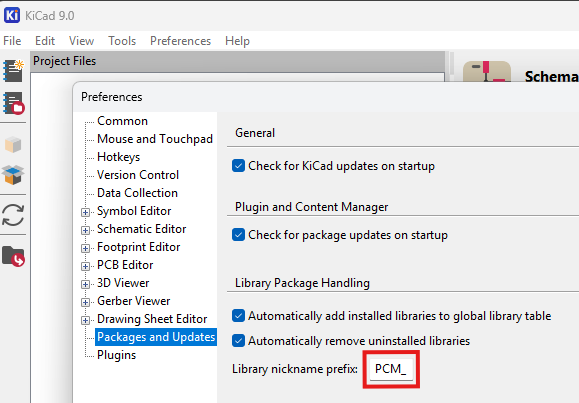
Task: Expand the Symbol Editor tree node
Action: [x=85, y=212]
